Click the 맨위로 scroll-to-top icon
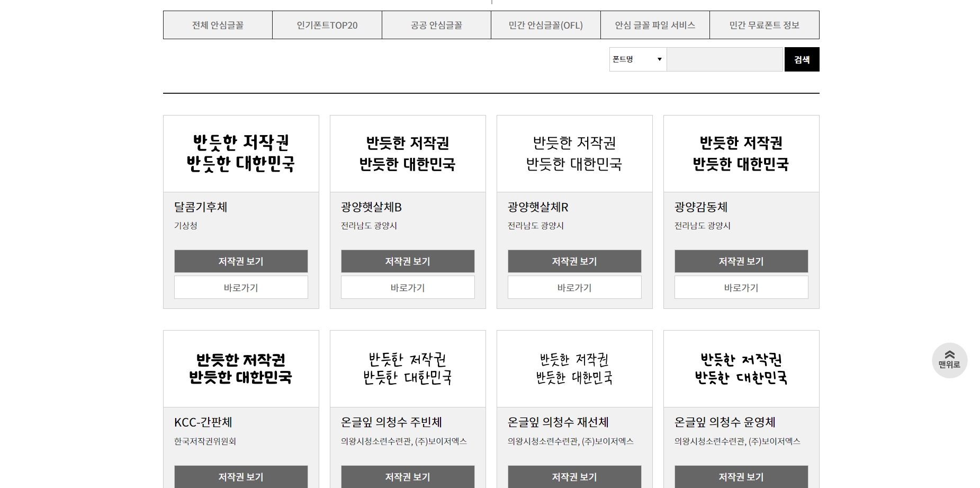This screenshot has width=980, height=488. (x=949, y=360)
